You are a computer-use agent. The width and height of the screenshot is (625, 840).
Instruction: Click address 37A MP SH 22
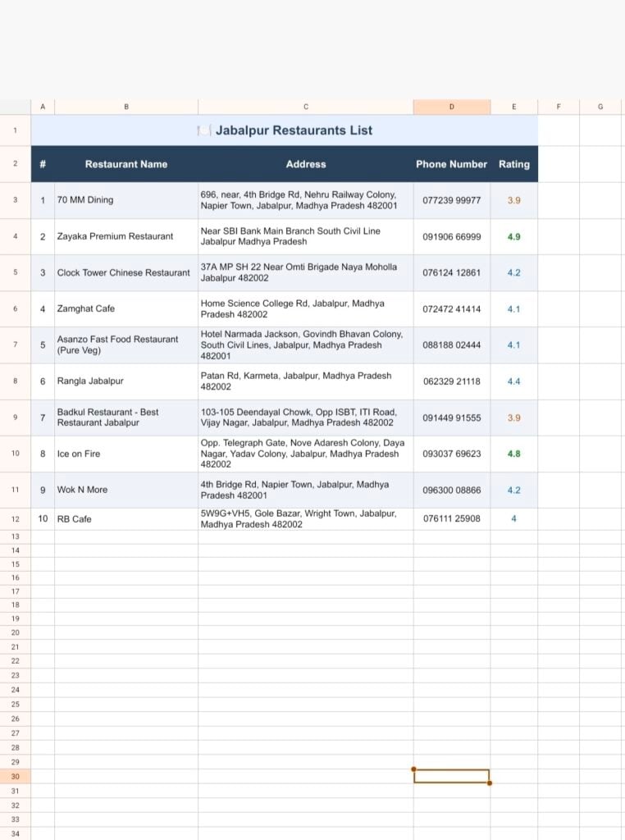(x=306, y=272)
